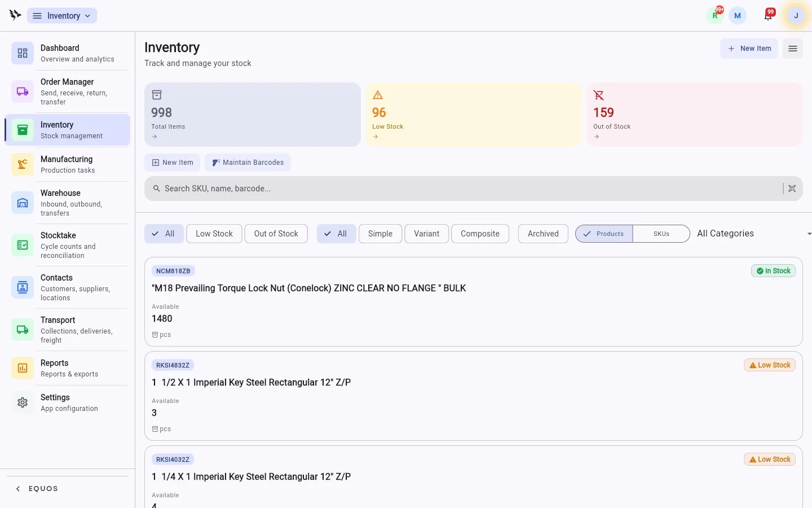Viewport: 812px width, 508px height.
Task: Click the arrow under Total Items
Action: [x=155, y=137]
